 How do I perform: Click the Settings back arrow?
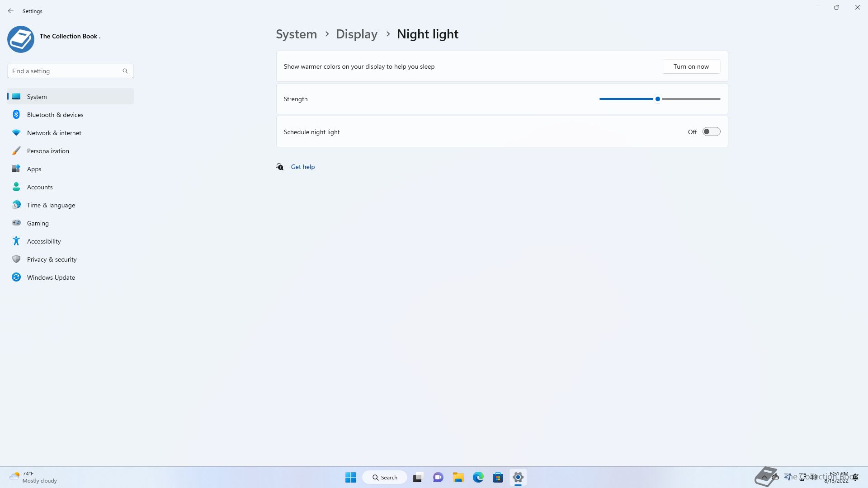[11, 11]
